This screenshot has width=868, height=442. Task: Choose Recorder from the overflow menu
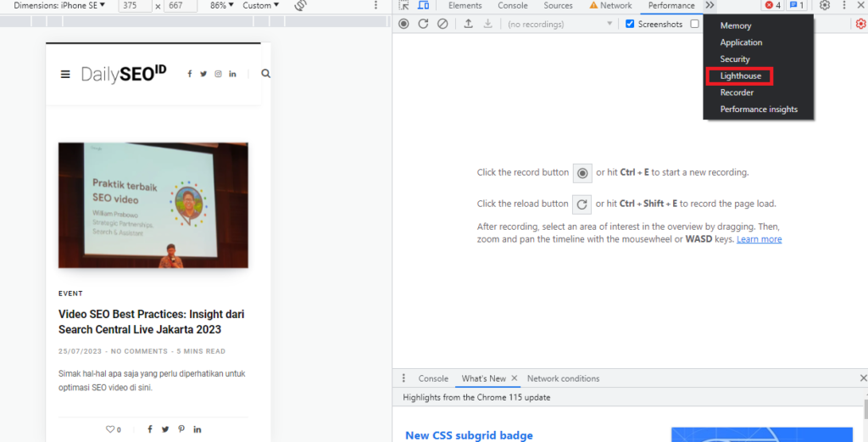pos(737,92)
